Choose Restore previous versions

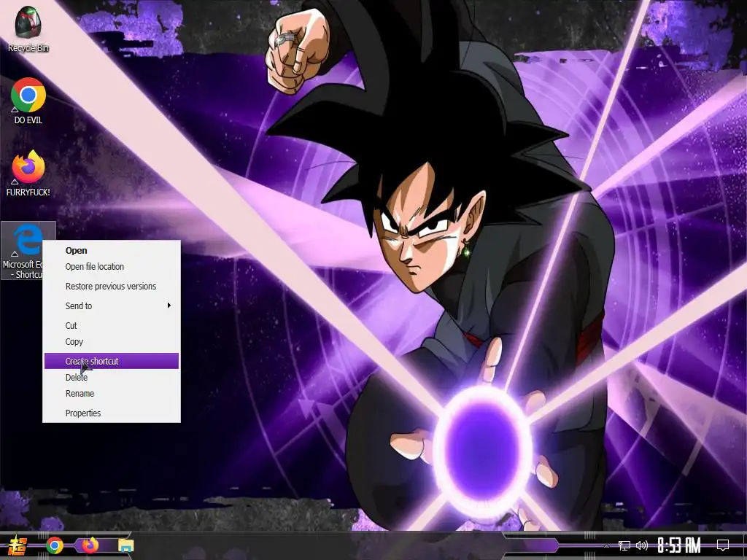click(x=112, y=286)
